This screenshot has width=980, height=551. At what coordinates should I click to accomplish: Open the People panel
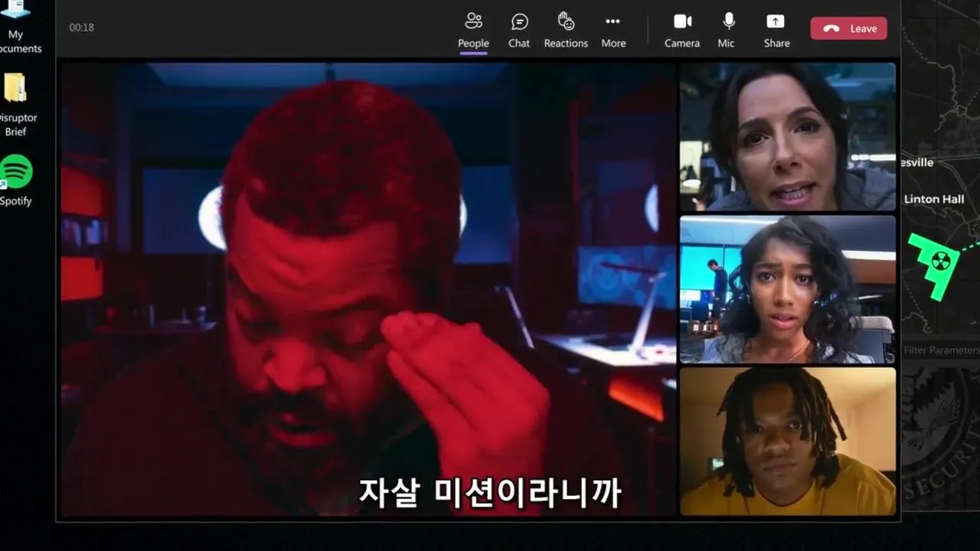[473, 31]
